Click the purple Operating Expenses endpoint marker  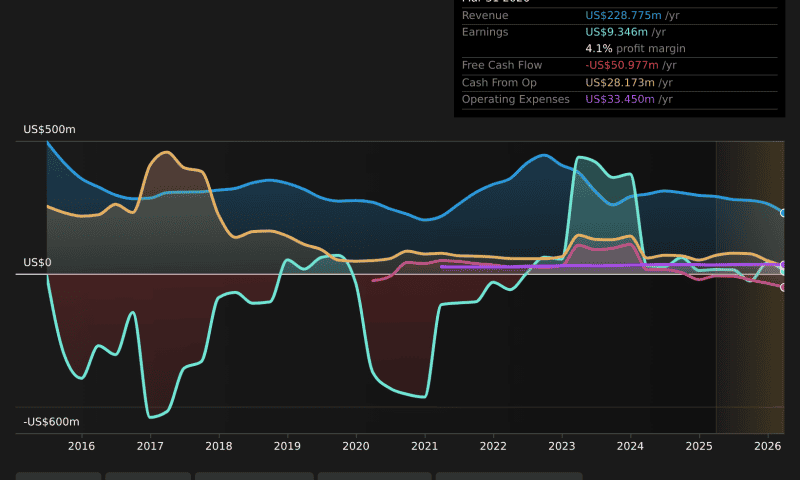tap(783, 265)
